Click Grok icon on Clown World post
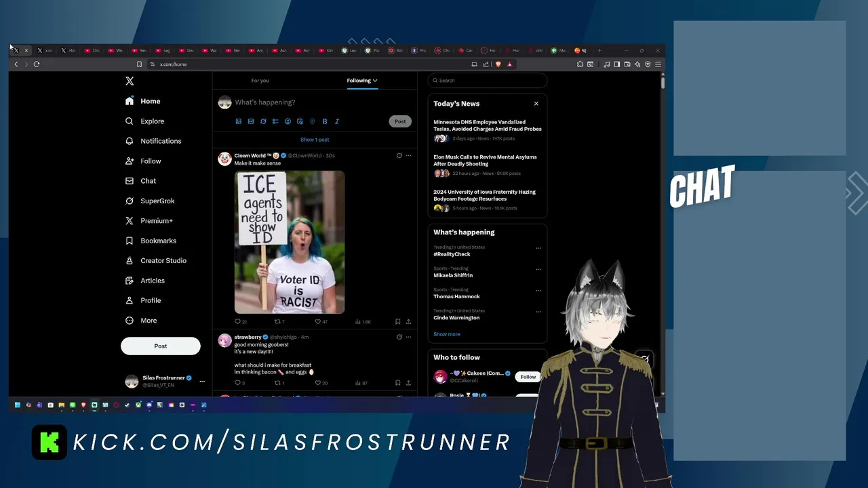 [399, 156]
